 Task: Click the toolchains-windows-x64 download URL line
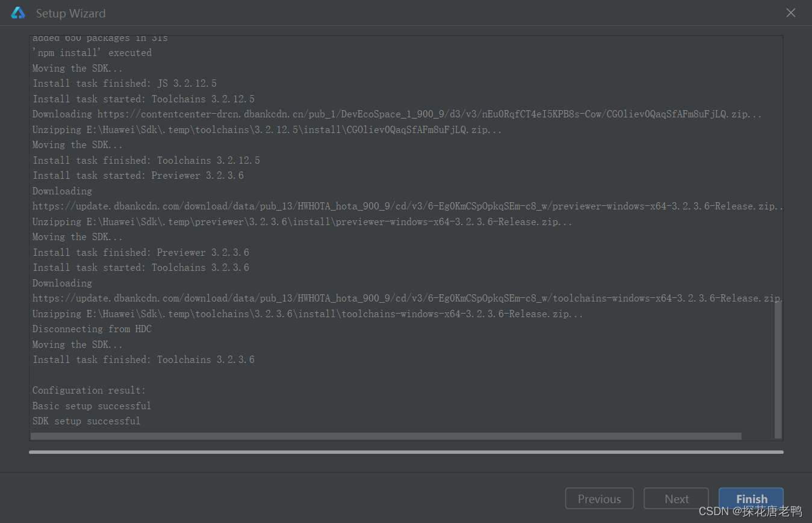408,299
